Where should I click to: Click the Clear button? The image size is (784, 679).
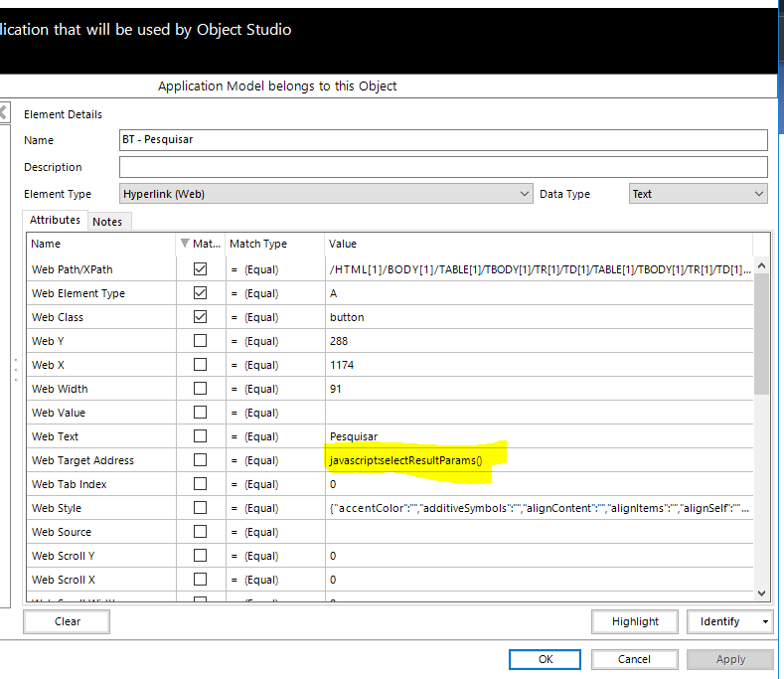pos(67,622)
